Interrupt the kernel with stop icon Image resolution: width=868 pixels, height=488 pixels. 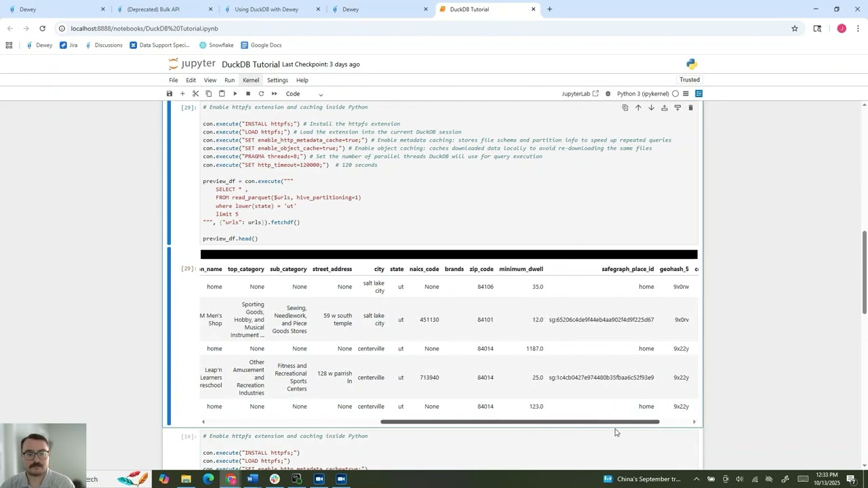[248, 94]
